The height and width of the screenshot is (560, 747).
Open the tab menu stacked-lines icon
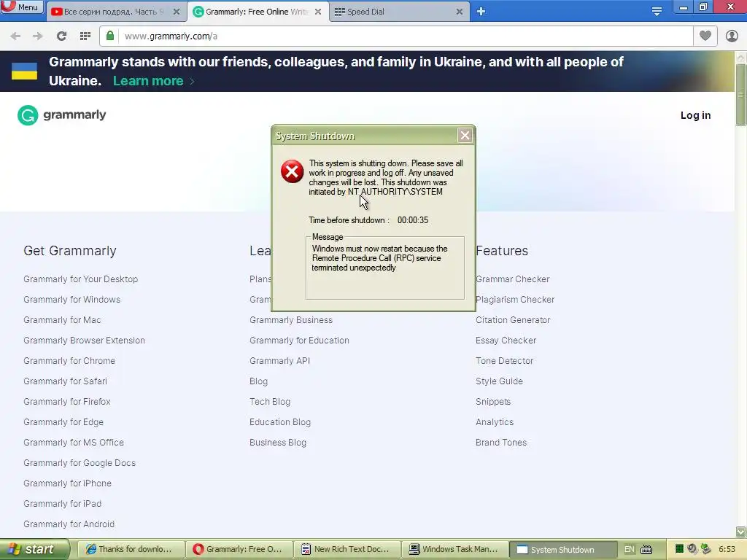(657, 12)
